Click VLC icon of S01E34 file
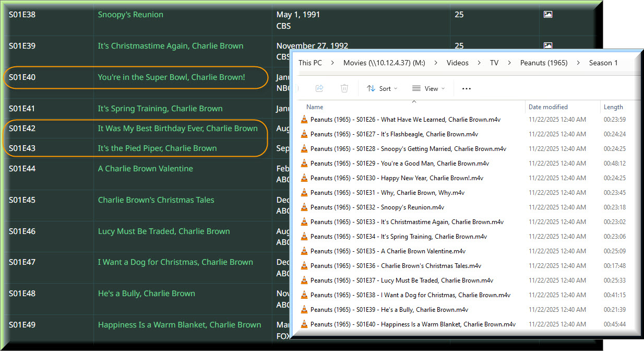644x351 pixels. coord(304,237)
